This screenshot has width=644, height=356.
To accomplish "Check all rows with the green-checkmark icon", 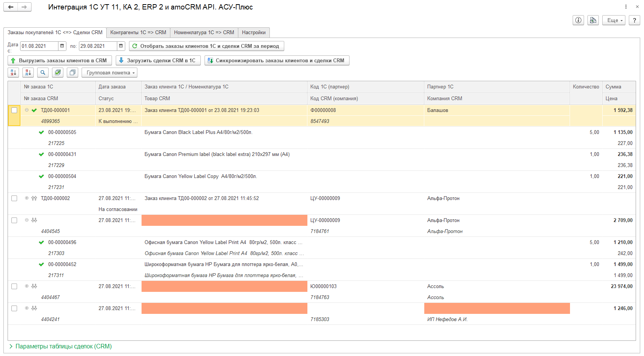I will pyautogui.click(x=58, y=72).
